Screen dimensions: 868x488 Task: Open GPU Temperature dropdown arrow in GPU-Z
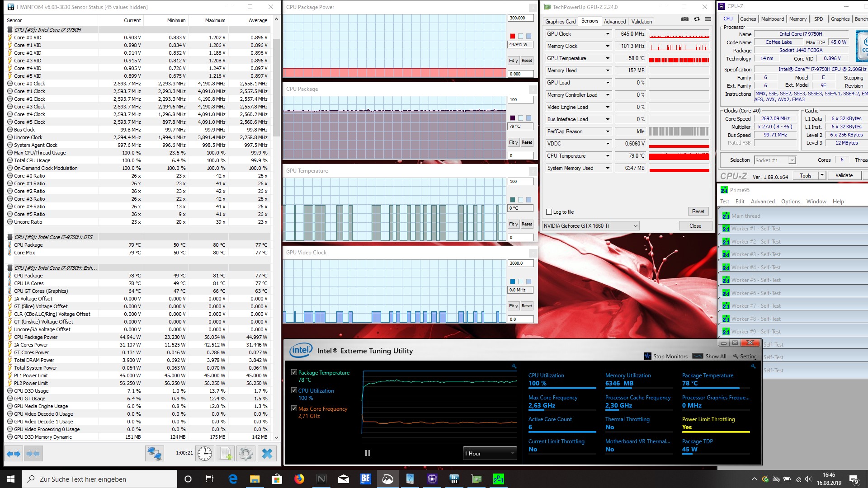tap(608, 58)
